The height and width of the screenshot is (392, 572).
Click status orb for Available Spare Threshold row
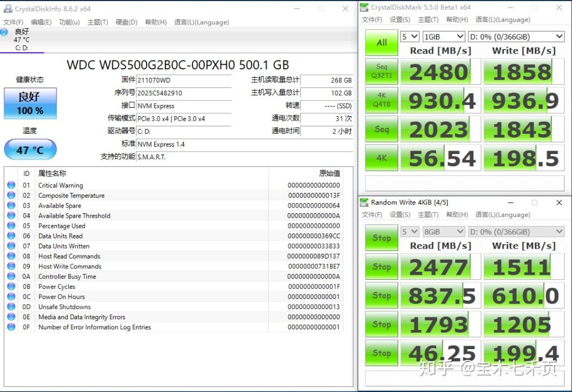point(11,215)
